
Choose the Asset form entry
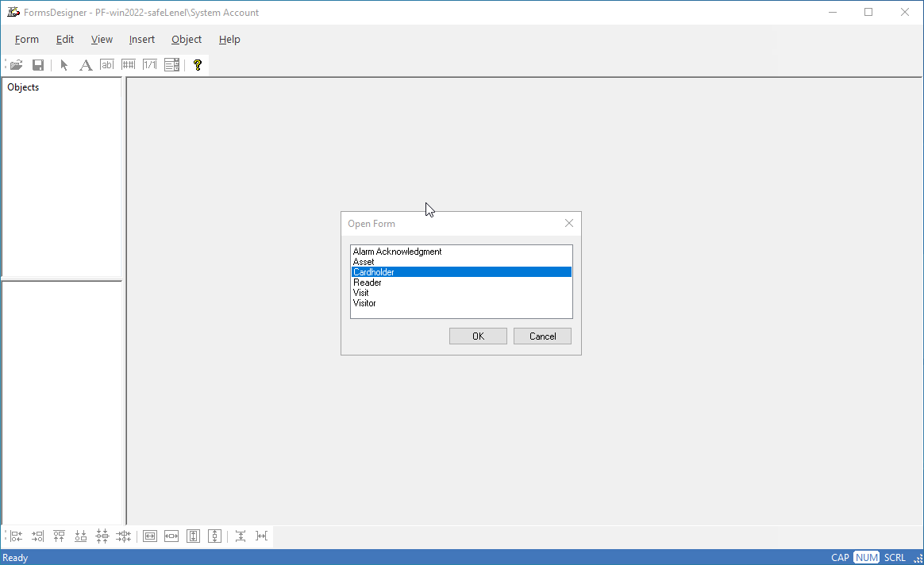[x=364, y=262]
